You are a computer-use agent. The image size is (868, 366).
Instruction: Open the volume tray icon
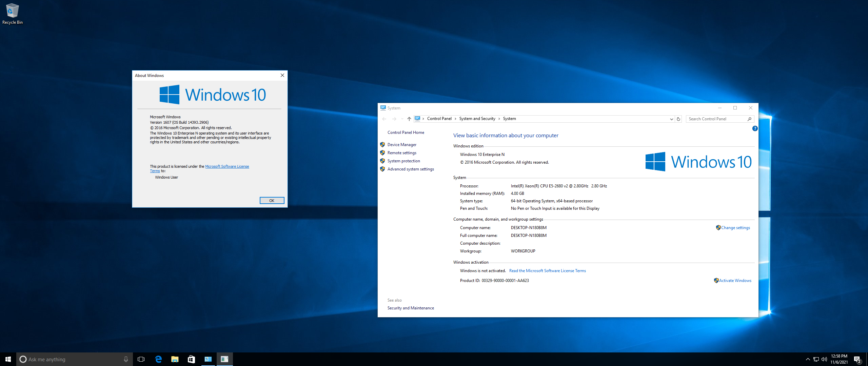coord(824,359)
